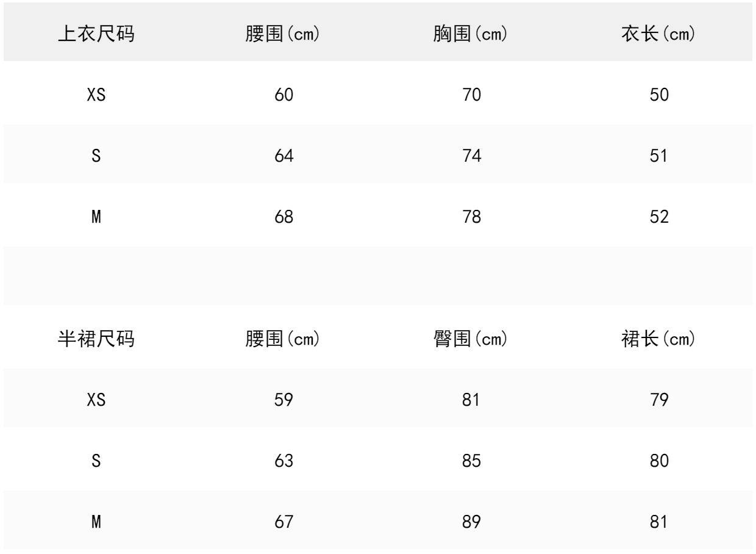Click the skirt waist value 59
This screenshot has width=756, height=554.
[284, 400]
